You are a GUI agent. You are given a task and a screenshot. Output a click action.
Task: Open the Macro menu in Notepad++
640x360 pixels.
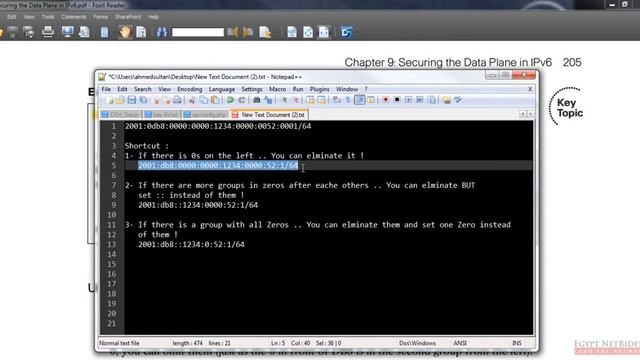click(x=277, y=89)
